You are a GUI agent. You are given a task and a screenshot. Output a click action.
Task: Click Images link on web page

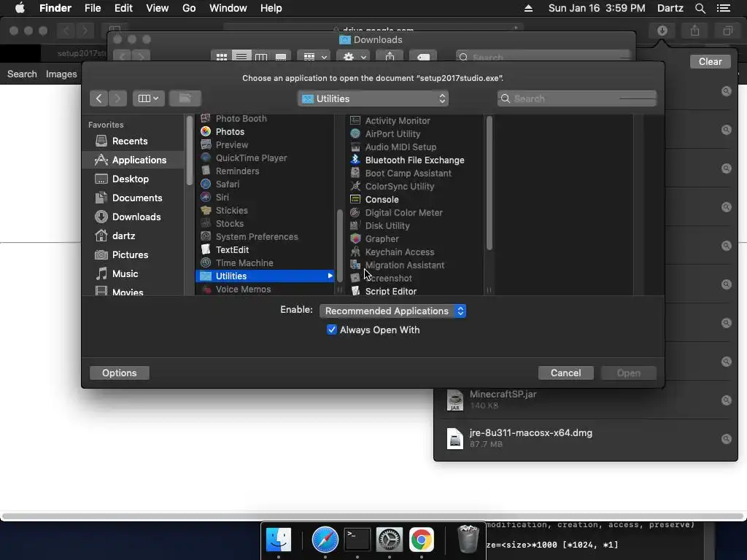click(61, 74)
